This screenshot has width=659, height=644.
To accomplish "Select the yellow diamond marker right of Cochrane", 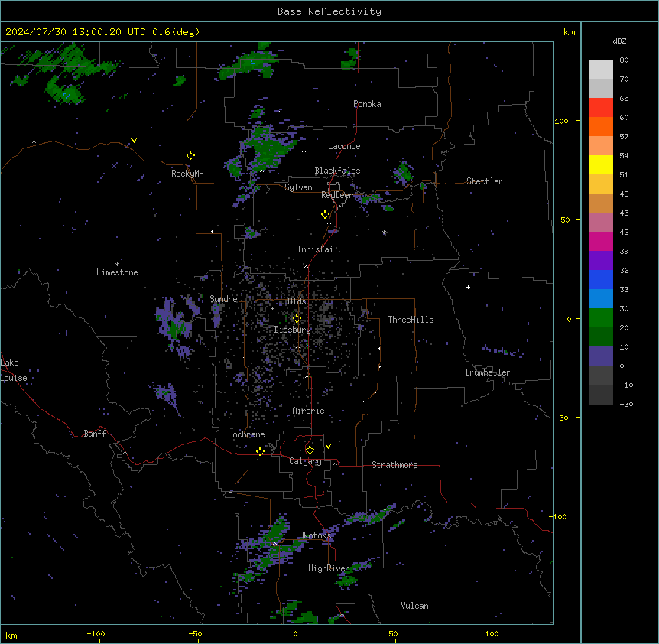I will [260, 451].
